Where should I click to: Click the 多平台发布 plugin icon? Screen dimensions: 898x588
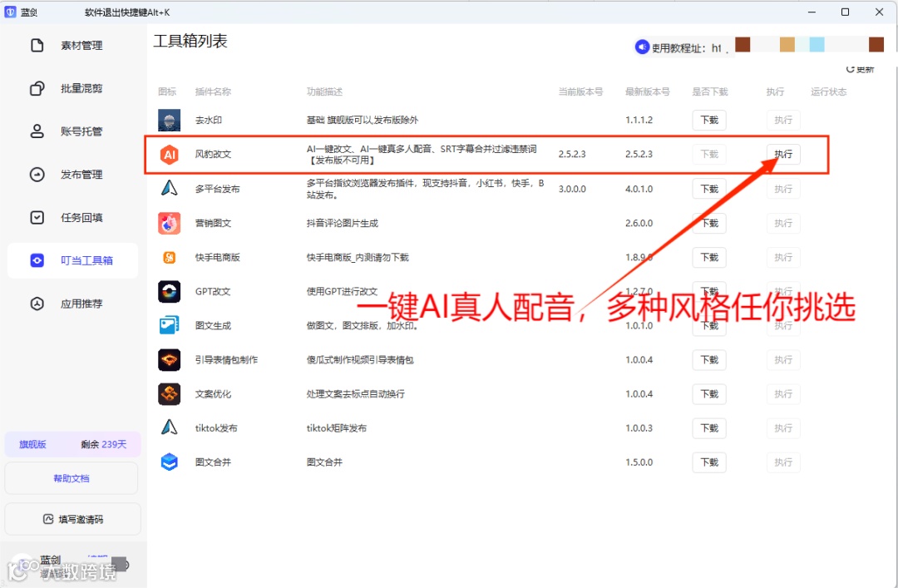169,188
